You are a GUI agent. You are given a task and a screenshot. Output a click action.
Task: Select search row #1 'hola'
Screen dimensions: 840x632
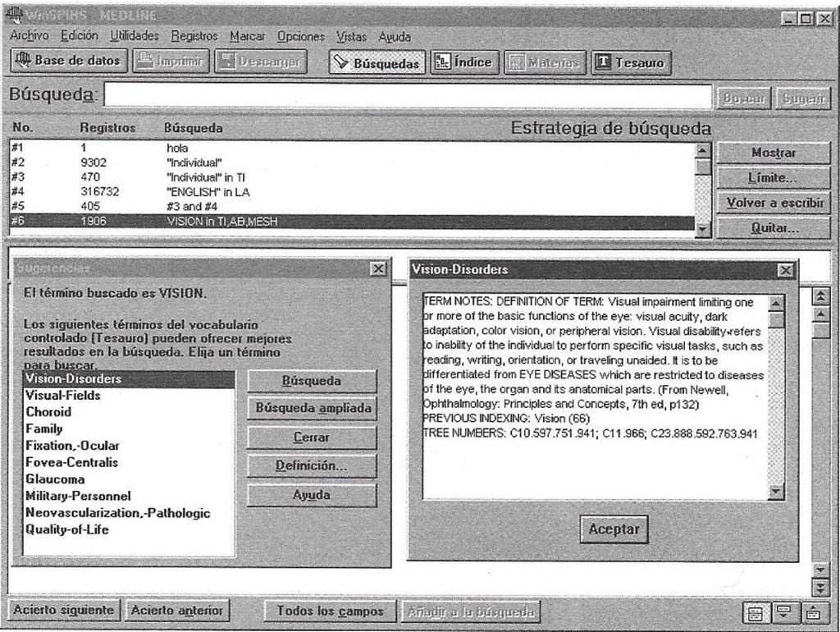coord(352,148)
